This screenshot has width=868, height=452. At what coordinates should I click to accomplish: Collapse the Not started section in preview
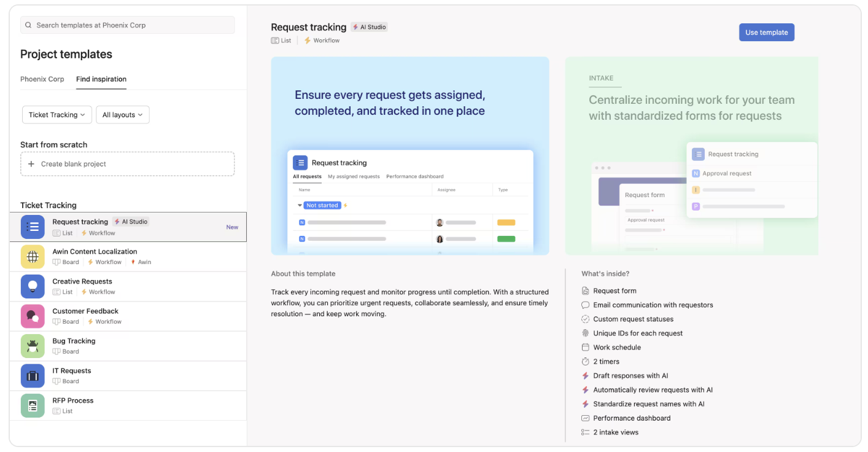(300, 206)
